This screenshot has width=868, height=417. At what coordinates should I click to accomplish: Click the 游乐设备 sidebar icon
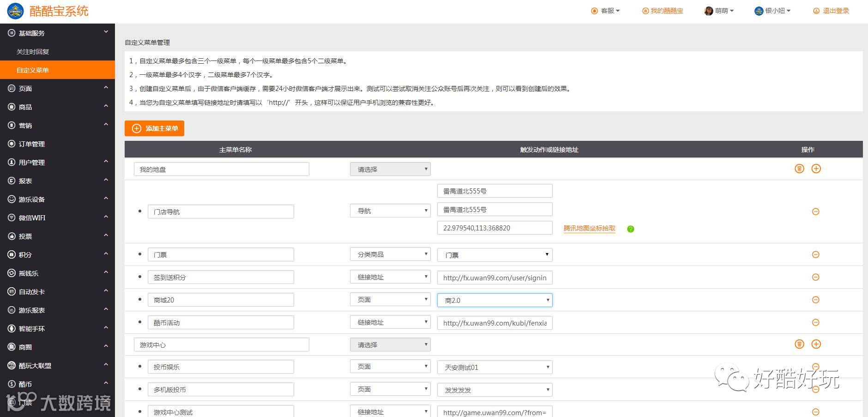[12, 199]
